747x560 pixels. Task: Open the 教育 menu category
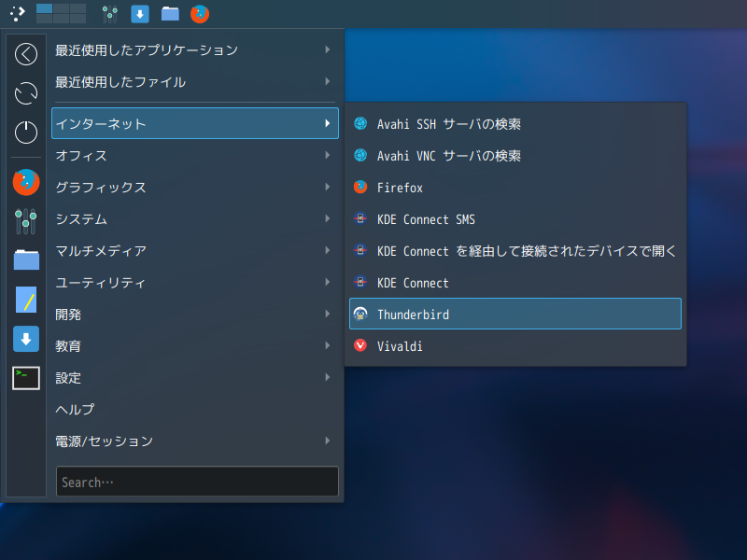[x=195, y=345]
